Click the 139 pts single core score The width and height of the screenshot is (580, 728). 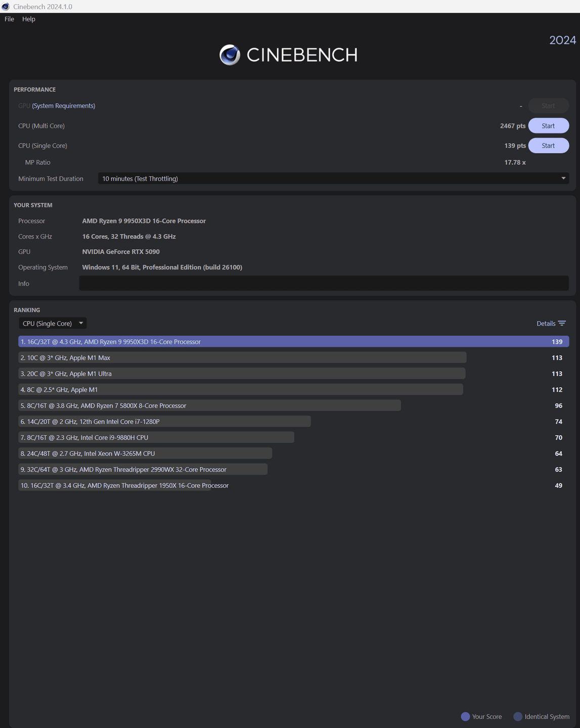click(x=515, y=146)
